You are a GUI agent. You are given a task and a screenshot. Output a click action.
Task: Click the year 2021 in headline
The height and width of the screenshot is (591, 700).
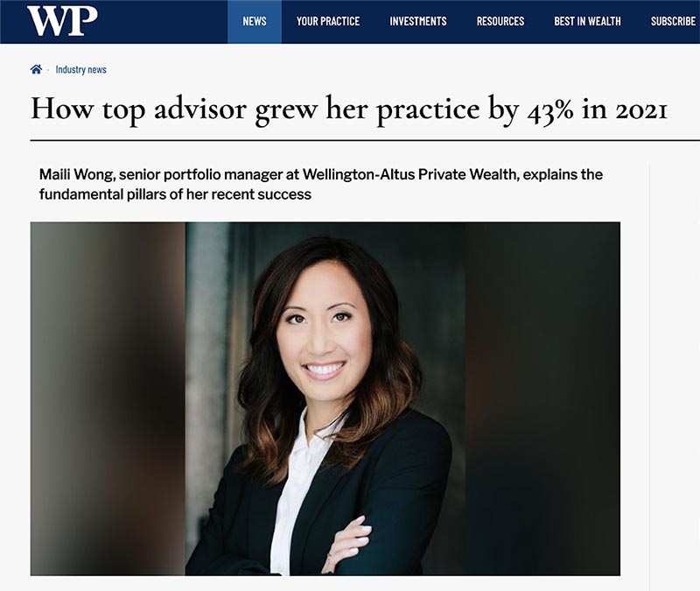[x=641, y=110]
